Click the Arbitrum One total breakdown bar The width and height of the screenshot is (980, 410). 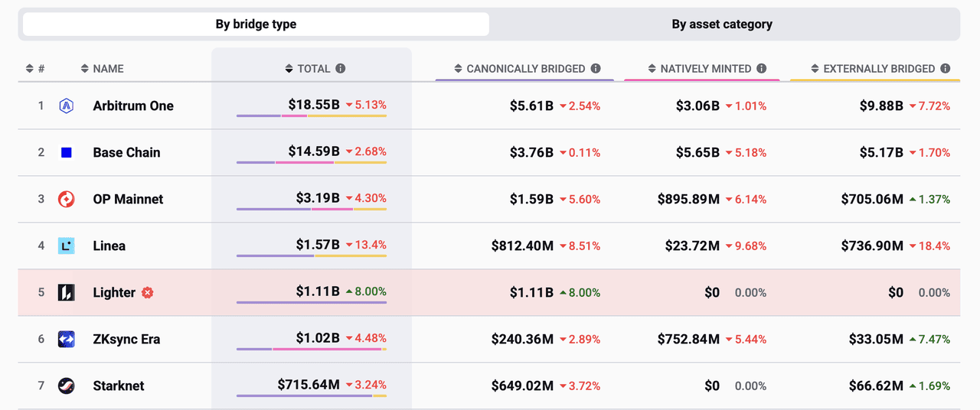pyautogui.click(x=312, y=116)
